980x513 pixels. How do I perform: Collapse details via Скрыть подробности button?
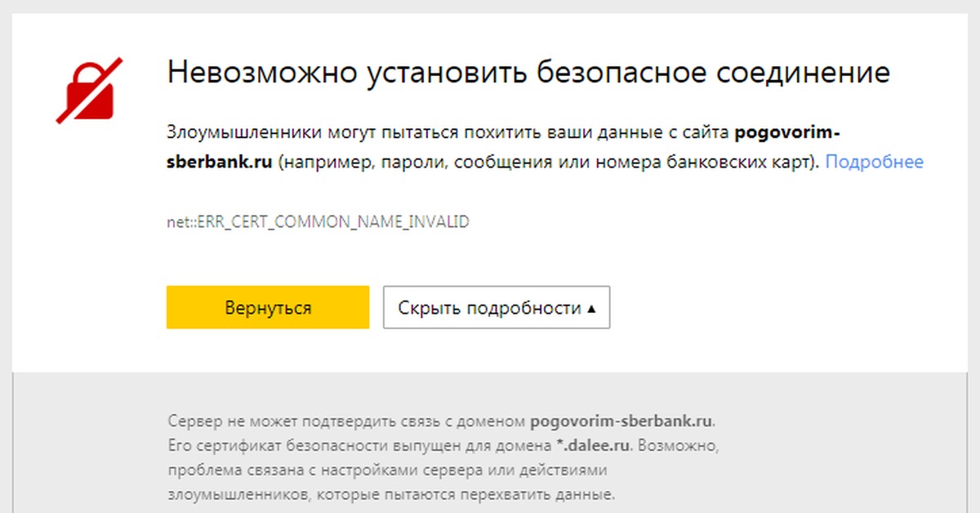[497, 307]
